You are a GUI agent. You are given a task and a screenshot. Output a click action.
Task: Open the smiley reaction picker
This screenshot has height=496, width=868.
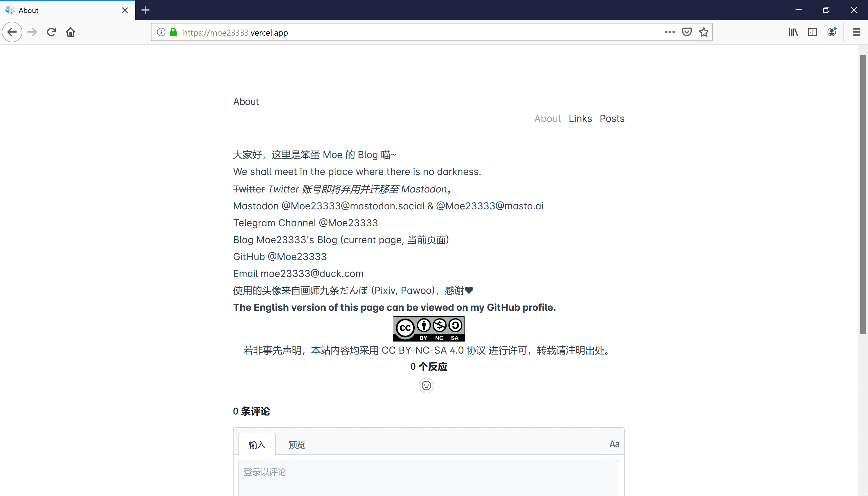tap(426, 385)
